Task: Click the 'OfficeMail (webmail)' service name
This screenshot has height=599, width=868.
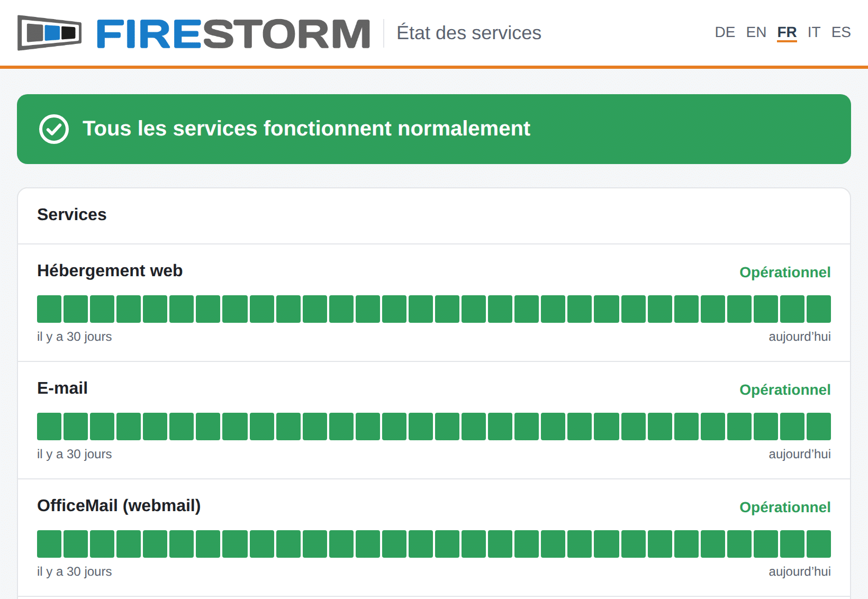Action: click(119, 506)
